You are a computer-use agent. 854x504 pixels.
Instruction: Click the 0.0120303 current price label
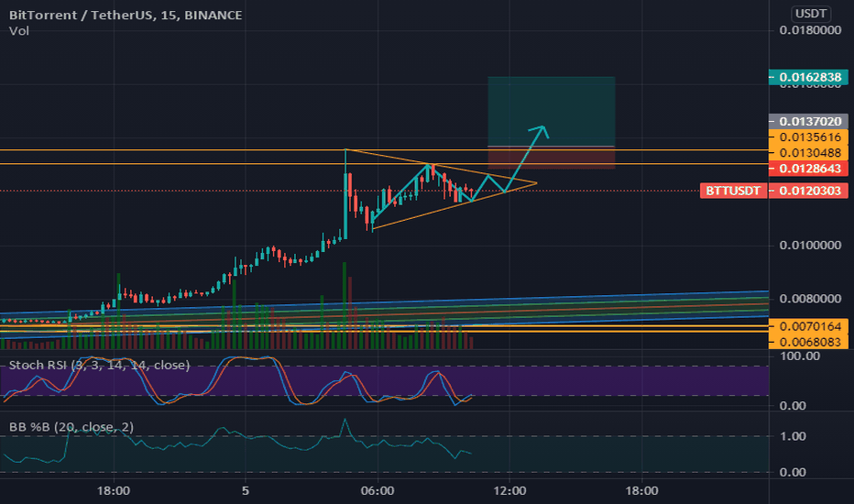point(808,191)
